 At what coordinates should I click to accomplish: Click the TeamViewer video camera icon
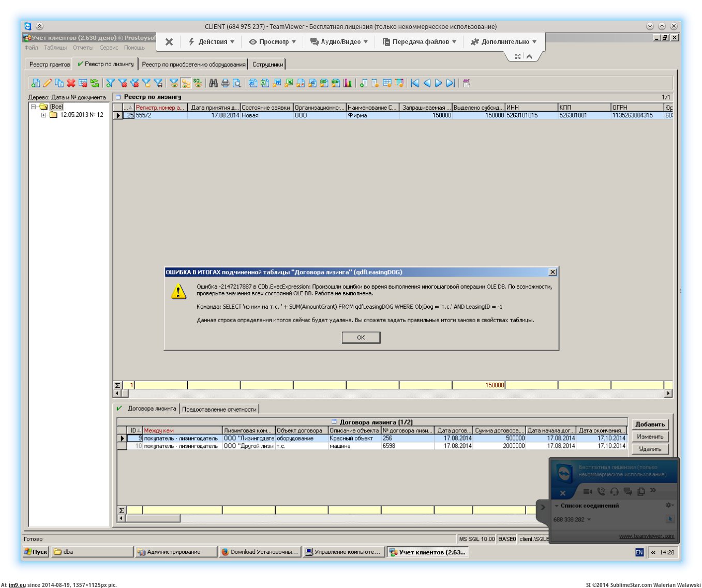point(587,491)
